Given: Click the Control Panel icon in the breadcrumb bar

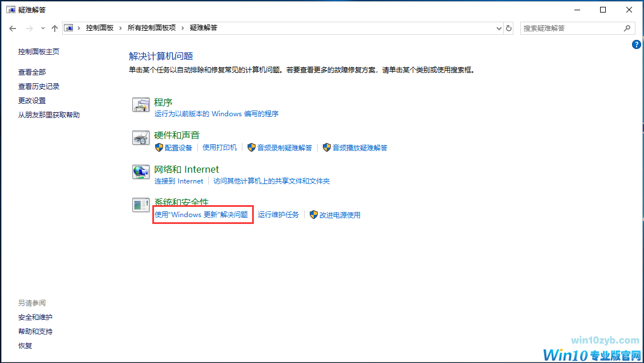Looking at the screenshot, I should tap(68, 27).
